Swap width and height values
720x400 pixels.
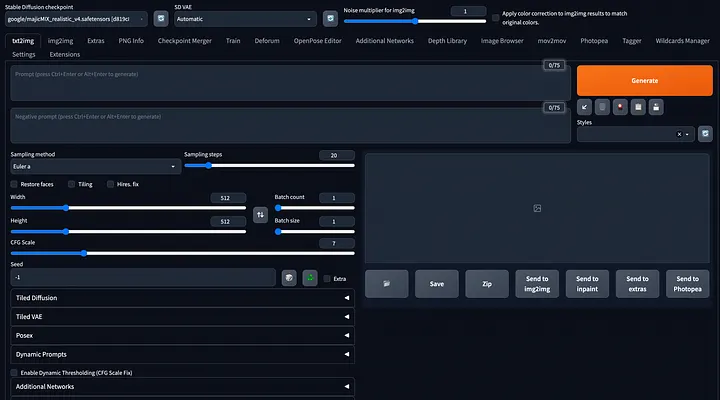[260, 214]
